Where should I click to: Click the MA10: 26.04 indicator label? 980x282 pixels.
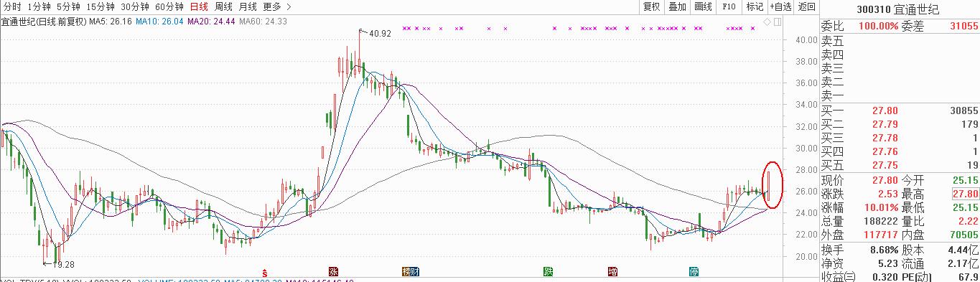pos(159,22)
